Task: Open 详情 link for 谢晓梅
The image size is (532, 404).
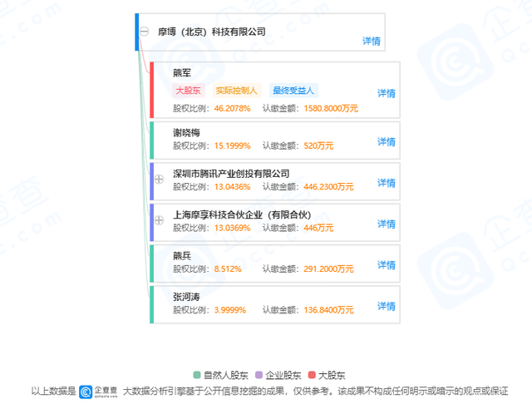Action: [386, 142]
